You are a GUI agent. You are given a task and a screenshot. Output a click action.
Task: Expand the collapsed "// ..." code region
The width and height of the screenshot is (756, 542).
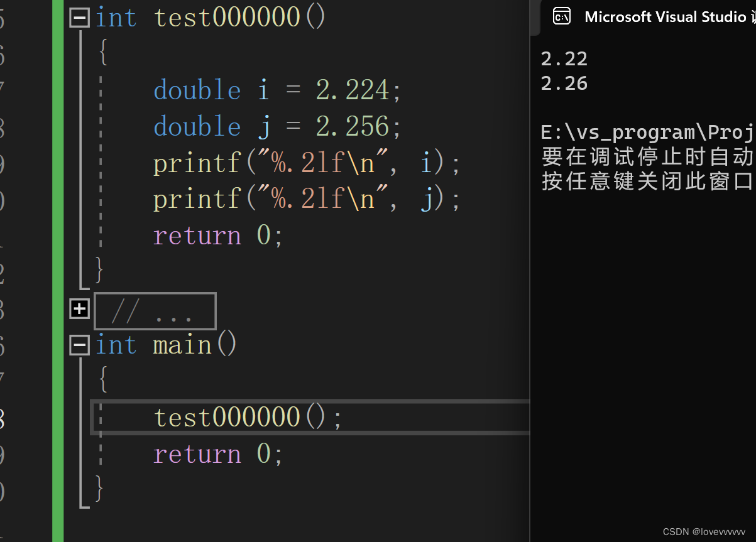(x=79, y=308)
